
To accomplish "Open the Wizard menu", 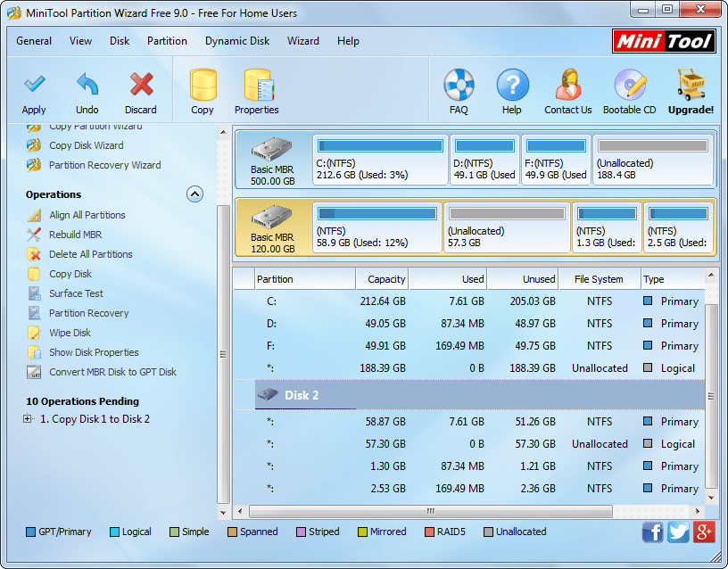I will pyautogui.click(x=303, y=41).
